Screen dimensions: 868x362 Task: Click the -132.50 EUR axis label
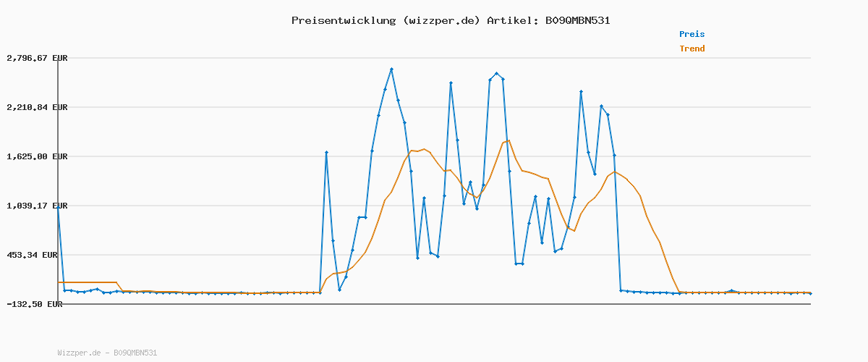coord(35,304)
